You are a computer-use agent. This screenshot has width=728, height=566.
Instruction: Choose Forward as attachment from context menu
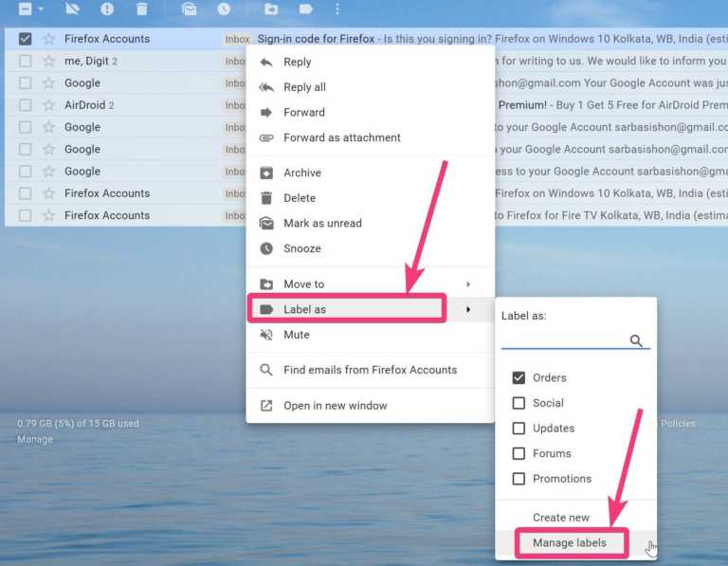click(370, 137)
